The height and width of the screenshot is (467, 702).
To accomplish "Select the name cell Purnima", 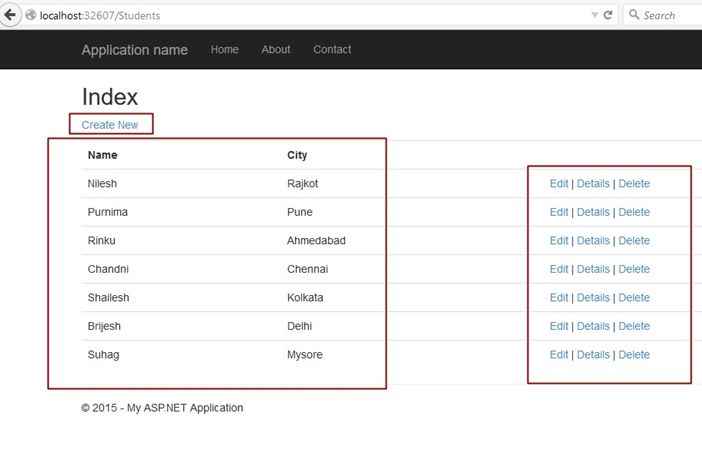I will [107, 212].
